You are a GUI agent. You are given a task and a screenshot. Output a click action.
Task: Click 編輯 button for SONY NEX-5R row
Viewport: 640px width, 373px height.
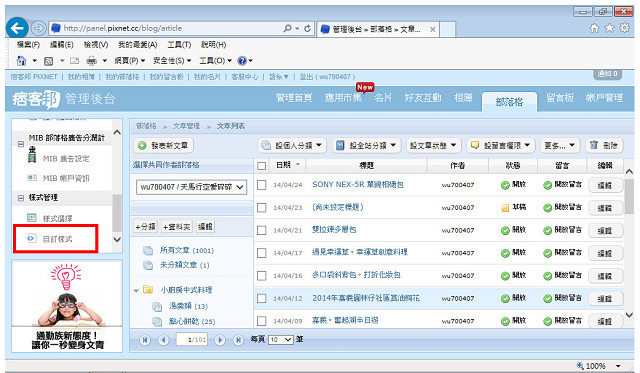click(606, 185)
